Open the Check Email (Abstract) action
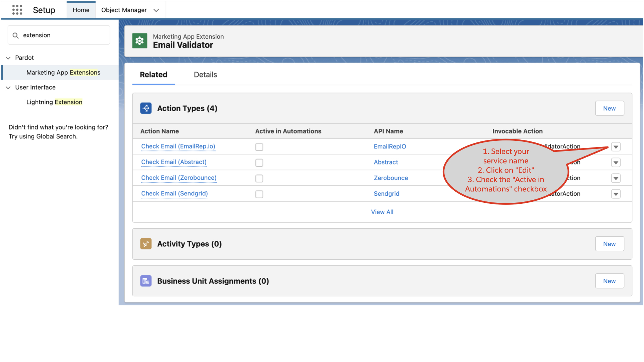 [173, 162]
